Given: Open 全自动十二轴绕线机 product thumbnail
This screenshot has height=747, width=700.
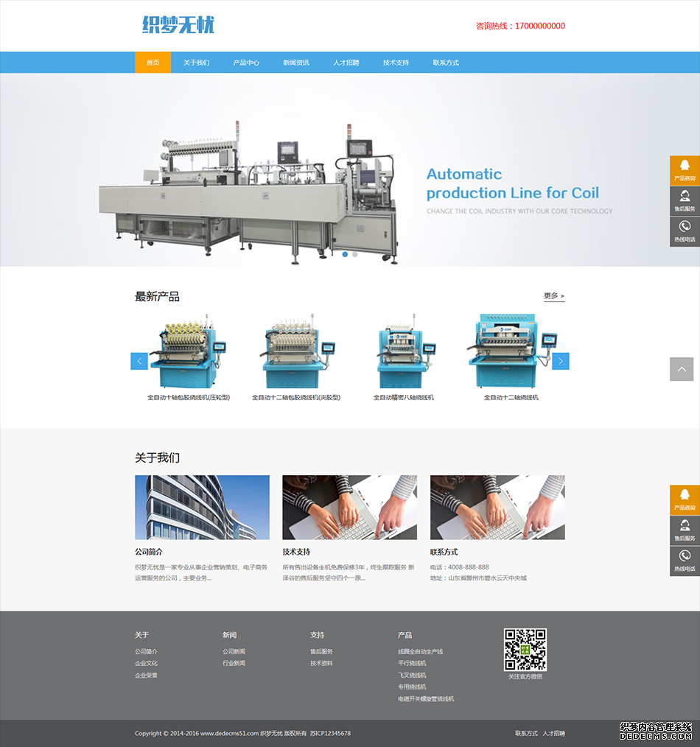Looking at the screenshot, I should (511, 352).
